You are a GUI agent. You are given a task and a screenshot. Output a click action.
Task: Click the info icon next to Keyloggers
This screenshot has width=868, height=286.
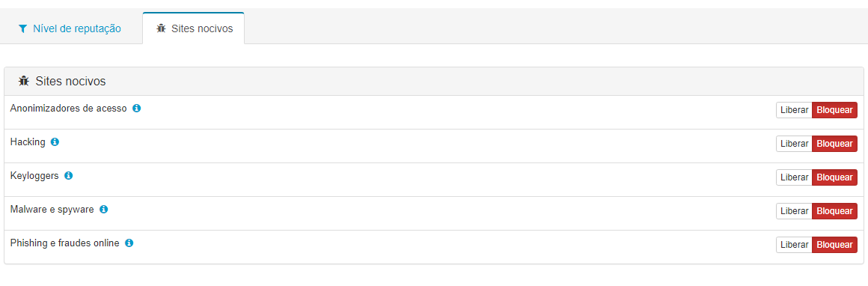tap(69, 176)
